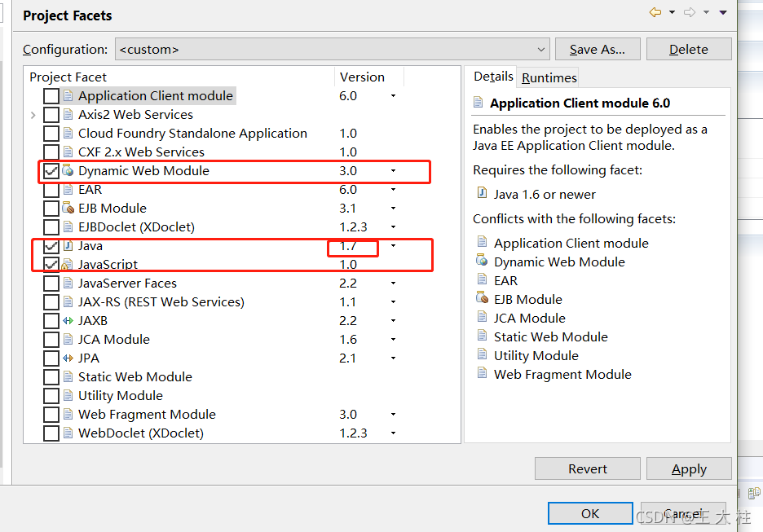
Task: Click the EJB Module icon in conflicts list
Action: point(482,297)
